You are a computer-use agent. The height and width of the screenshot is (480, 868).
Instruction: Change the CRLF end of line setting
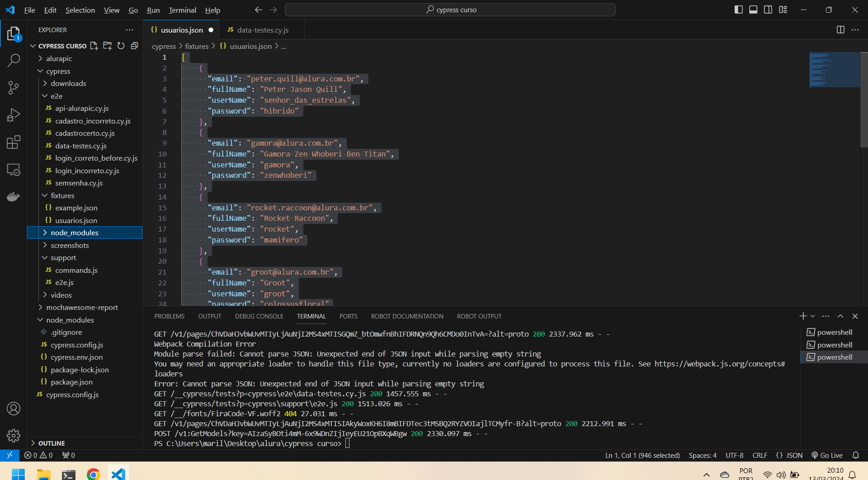[759, 456]
